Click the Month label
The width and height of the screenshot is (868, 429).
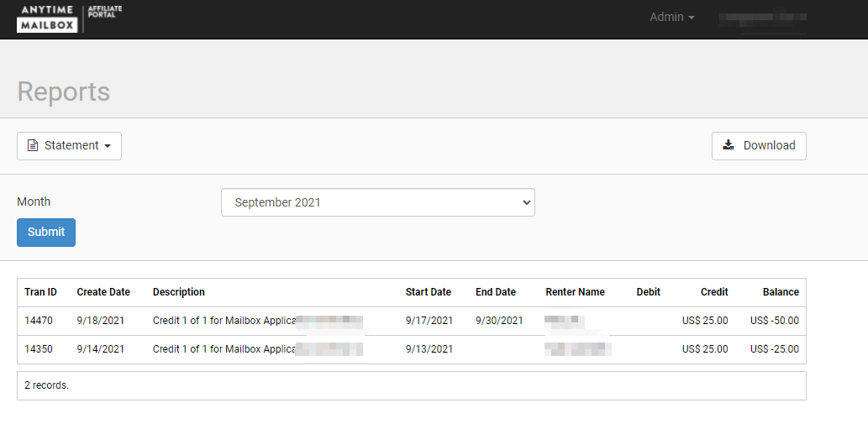[34, 201]
